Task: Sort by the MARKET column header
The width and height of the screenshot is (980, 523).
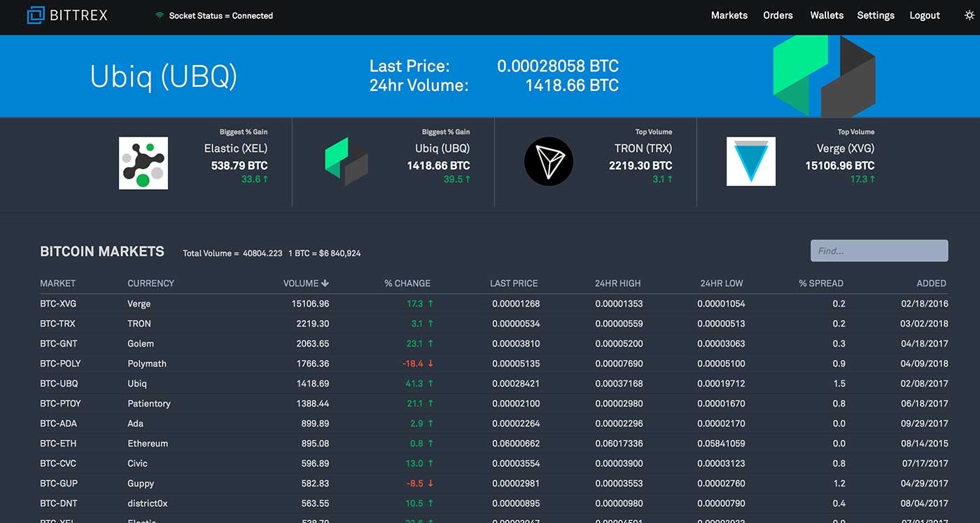Action: click(x=57, y=284)
